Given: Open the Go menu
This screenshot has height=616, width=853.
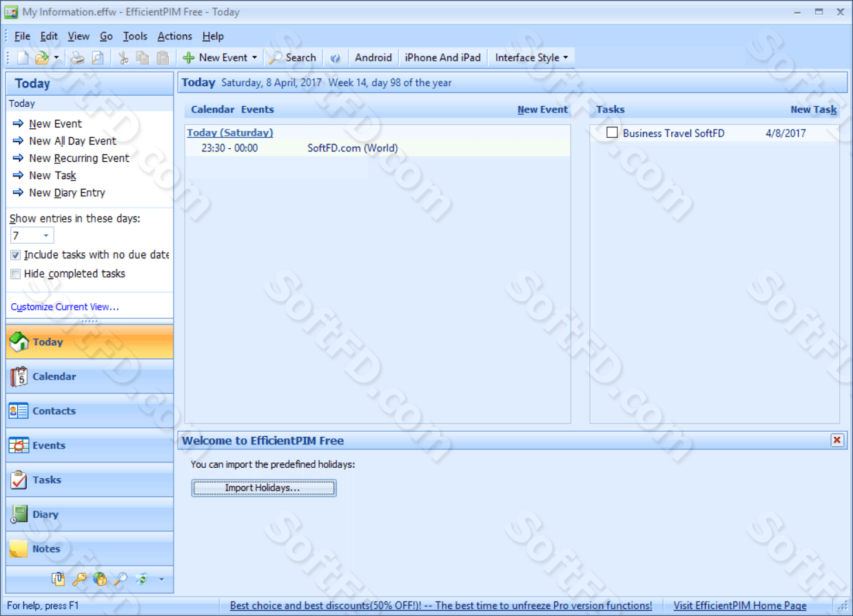Looking at the screenshot, I should pos(106,37).
